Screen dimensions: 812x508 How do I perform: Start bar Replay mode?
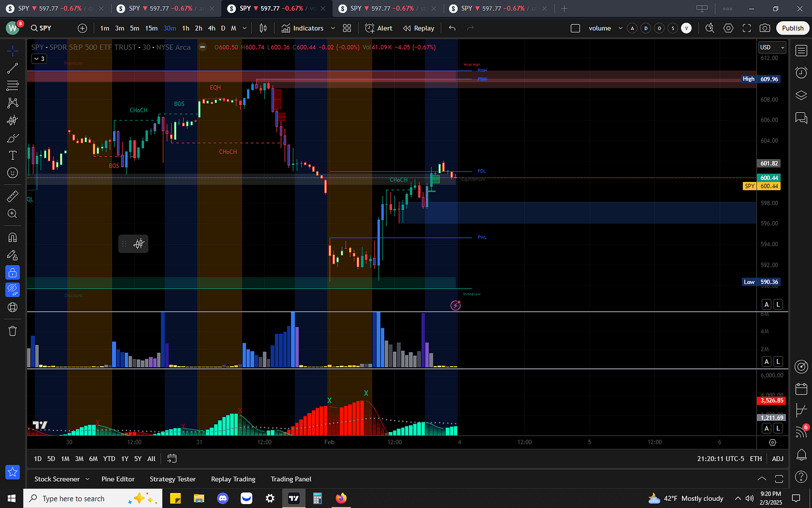[x=419, y=28]
